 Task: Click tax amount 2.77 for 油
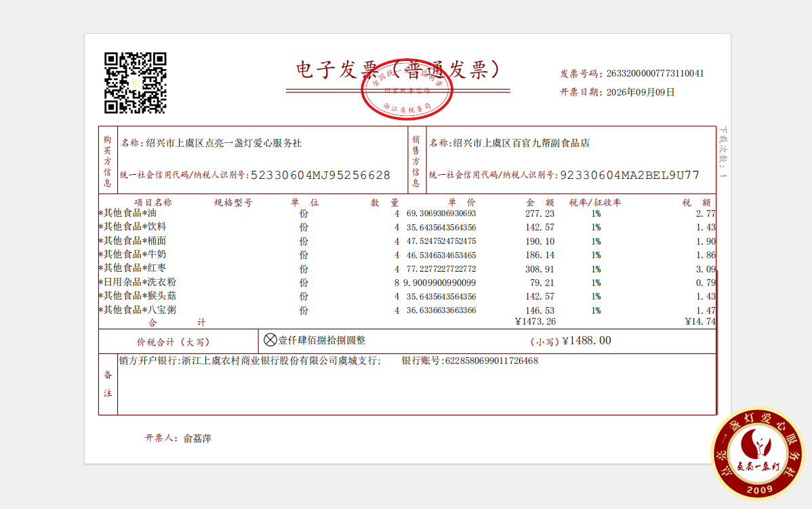[706, 213]
